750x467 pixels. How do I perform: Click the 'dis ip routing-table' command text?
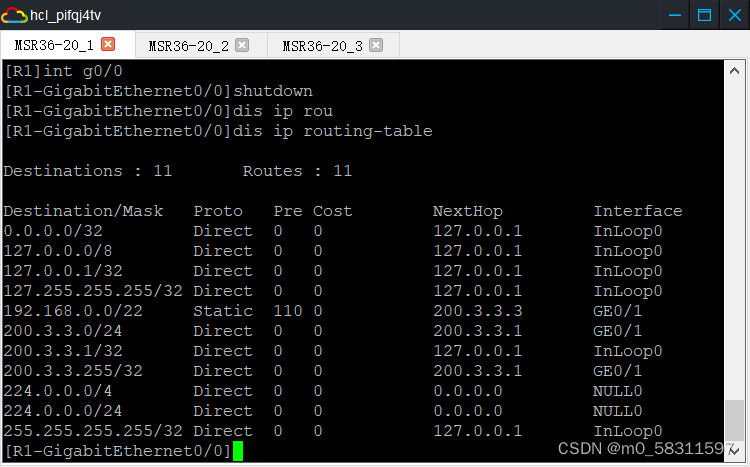pyautogui.click(x=332, y=131)
